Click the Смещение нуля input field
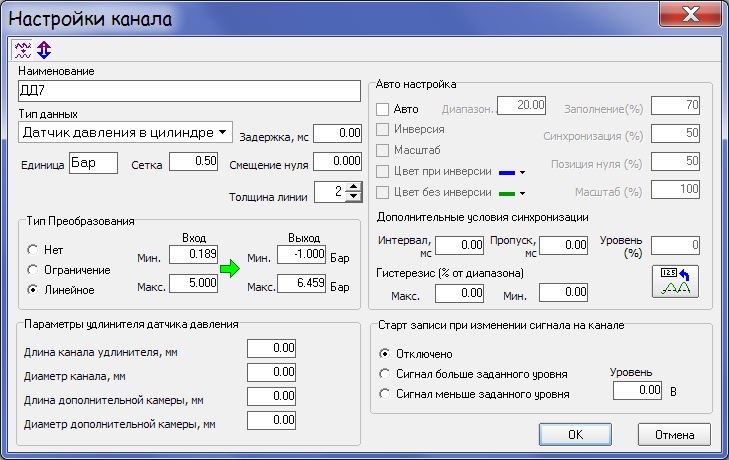The width and height of the screenshot is (729, 460). [x=338, y=161]
